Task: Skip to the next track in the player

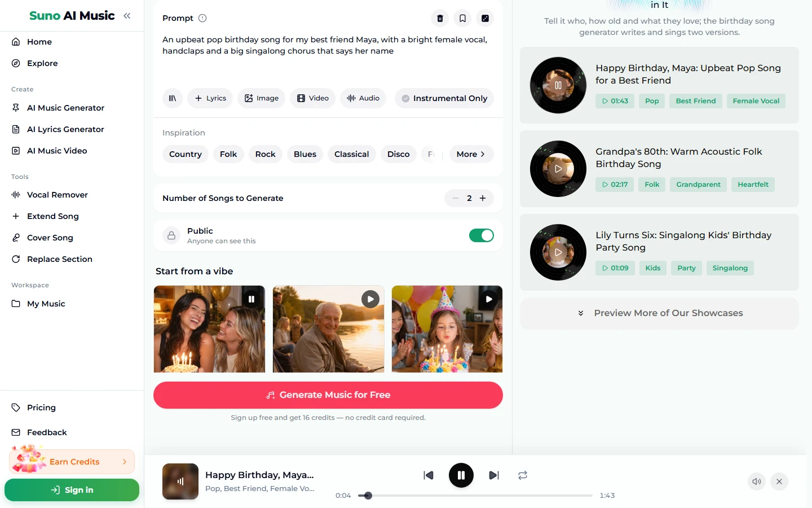Action: click(494, 475)
